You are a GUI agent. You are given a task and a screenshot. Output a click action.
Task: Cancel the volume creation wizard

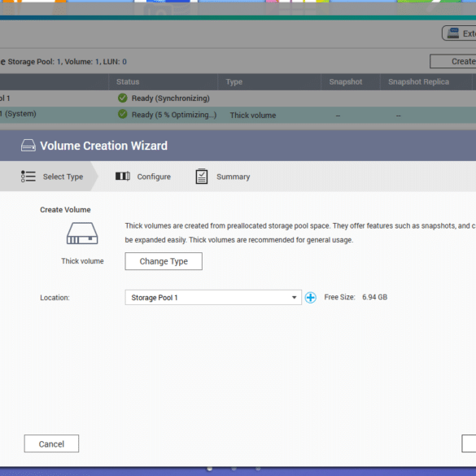click(x=51, y=443)
